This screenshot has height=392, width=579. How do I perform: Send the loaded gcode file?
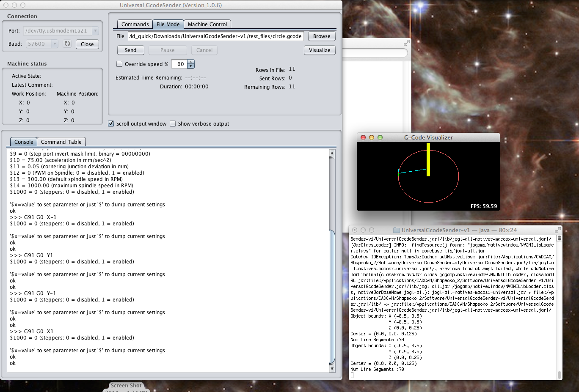130,50
